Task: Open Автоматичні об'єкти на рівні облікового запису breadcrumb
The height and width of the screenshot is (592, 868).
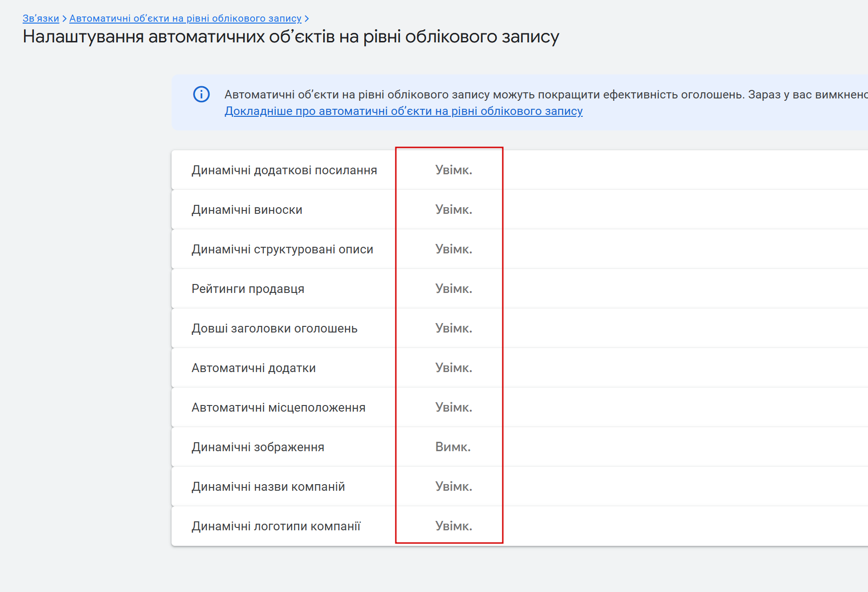Action: coord(185,18)
